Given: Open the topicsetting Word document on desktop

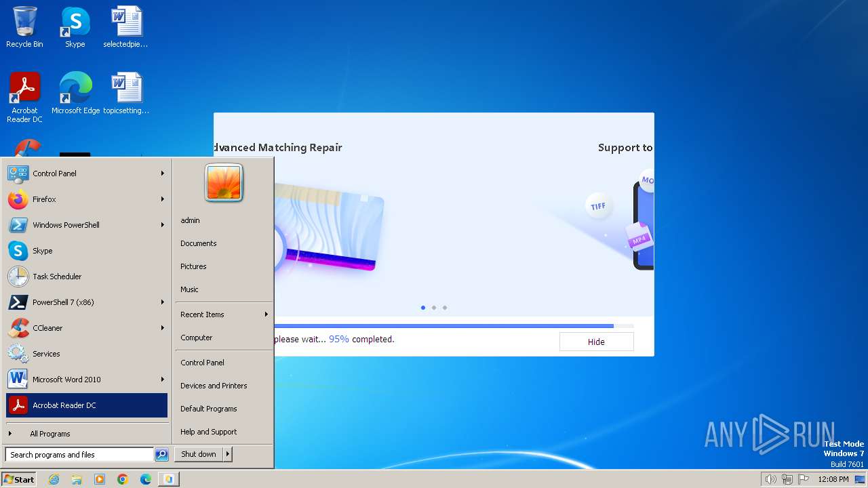Looking at the screenshot, I should (x=126, y=94).
